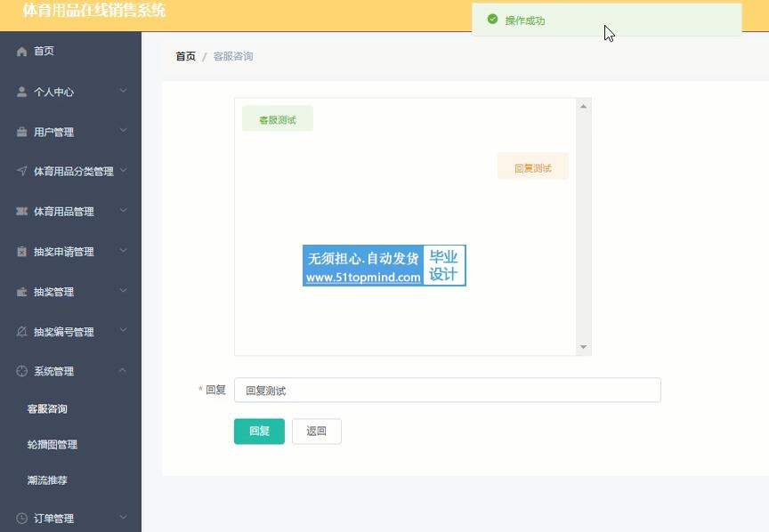Click the chat box scroll-up arrow
This screenshot has height=532, width=769.
(x=583, y=106)
